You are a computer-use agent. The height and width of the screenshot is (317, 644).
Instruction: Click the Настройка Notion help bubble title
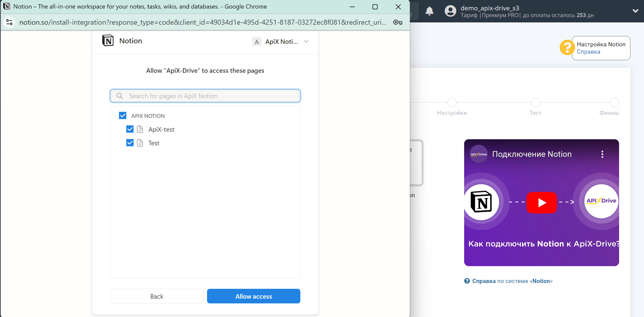point(601,44)
